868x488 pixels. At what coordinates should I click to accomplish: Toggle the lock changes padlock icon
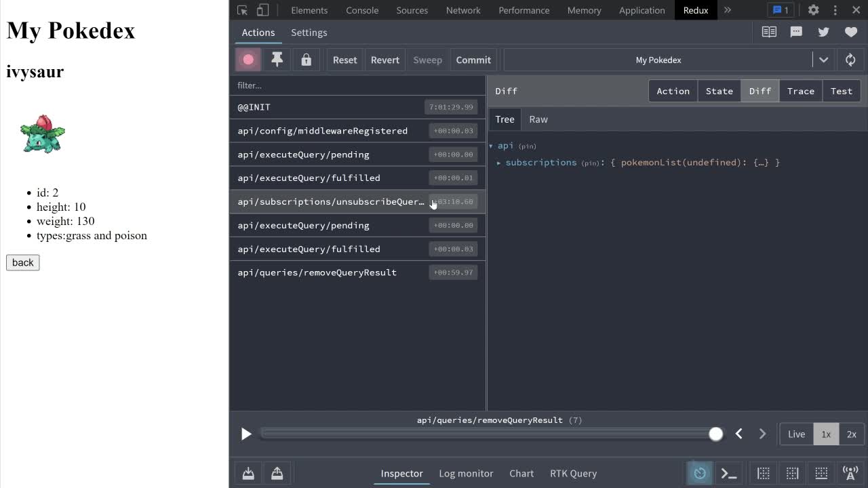click(306, 60)
